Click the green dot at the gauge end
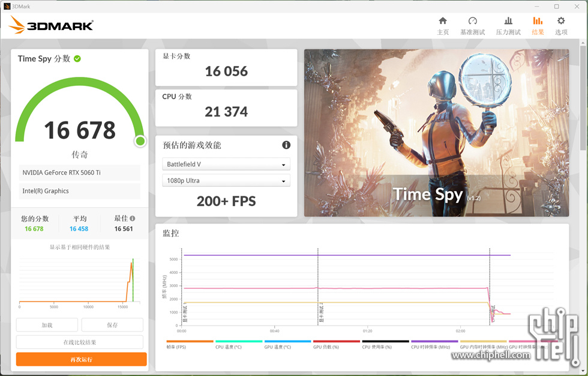Viewport: 588px width, 376px height. point(140,141)
